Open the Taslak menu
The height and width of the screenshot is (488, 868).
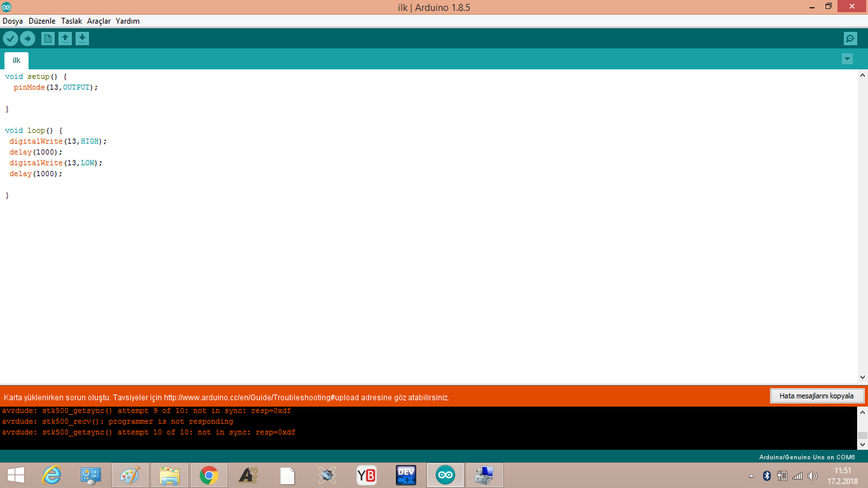click(x=71, y=21)
